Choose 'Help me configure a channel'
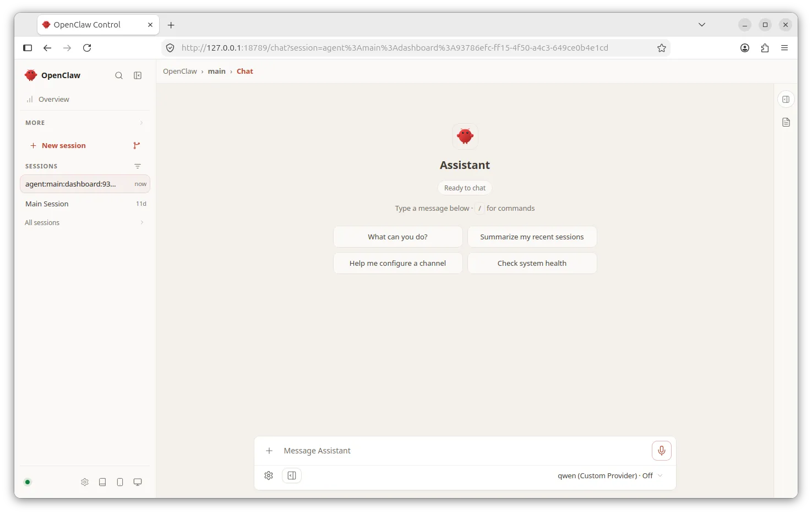812x514 pixels. (398, 264)
